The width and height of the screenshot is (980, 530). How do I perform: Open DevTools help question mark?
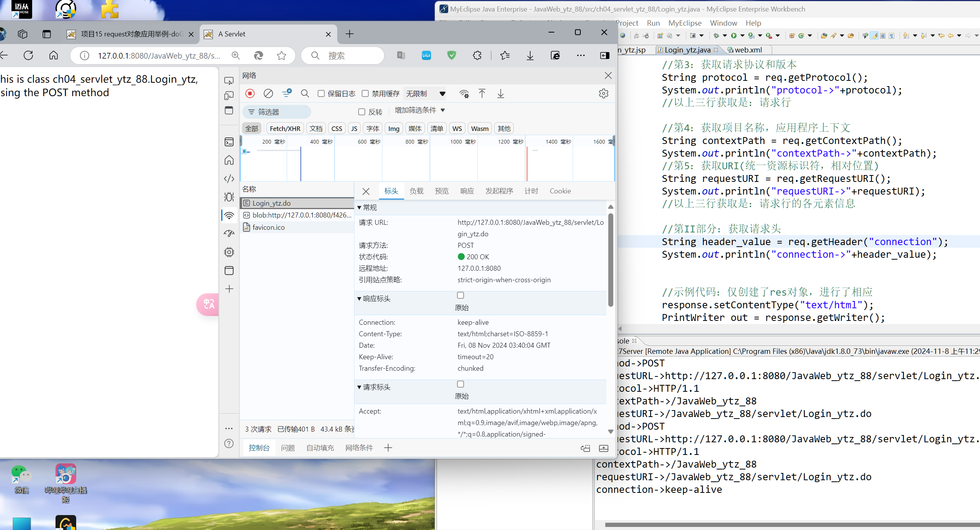(x=229, y=443)
